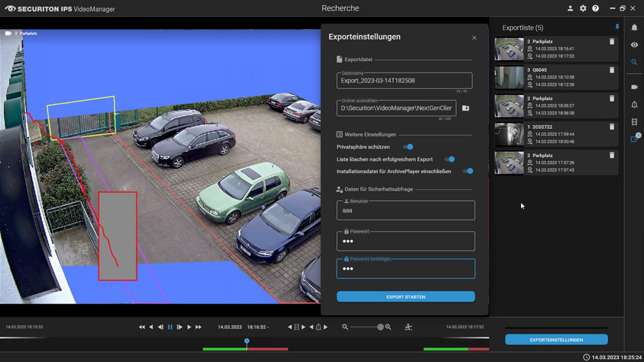This screenshot has height=362, width=644.
Task: Toggle Privatsphäre schützen switch
Action: click(408, 147)
